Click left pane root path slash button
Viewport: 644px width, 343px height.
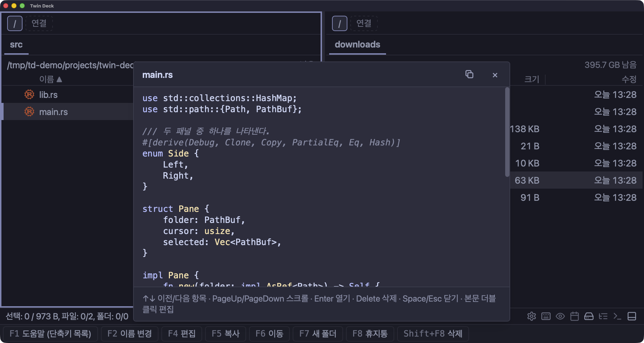pos(15,24)
